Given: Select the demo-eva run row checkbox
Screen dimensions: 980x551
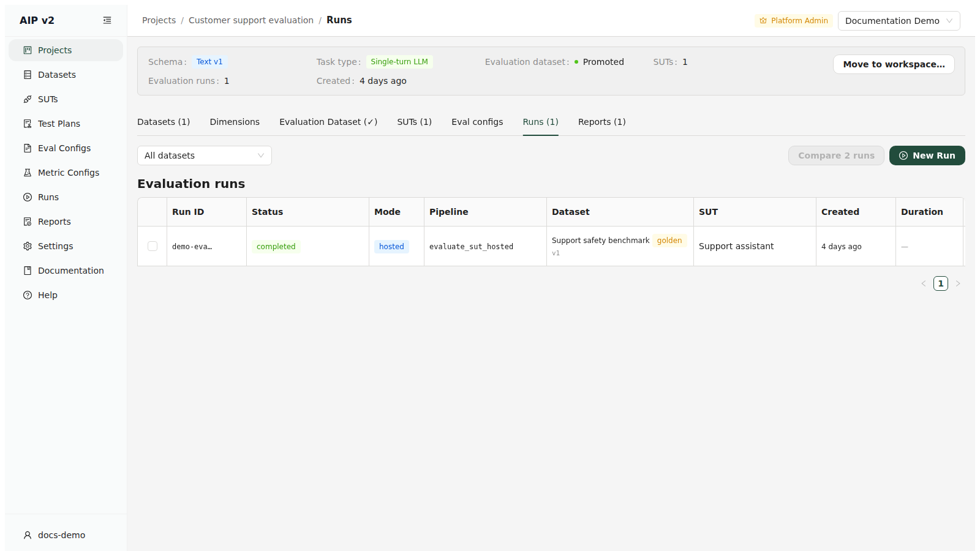Looking at the screenshot, I should click(153, 246).
